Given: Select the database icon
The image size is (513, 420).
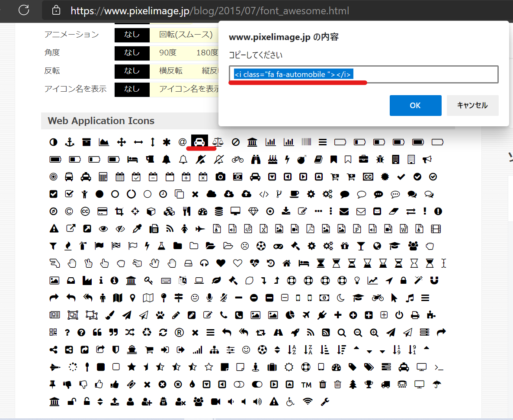Looking at the screenshot, I should point(219,212).
